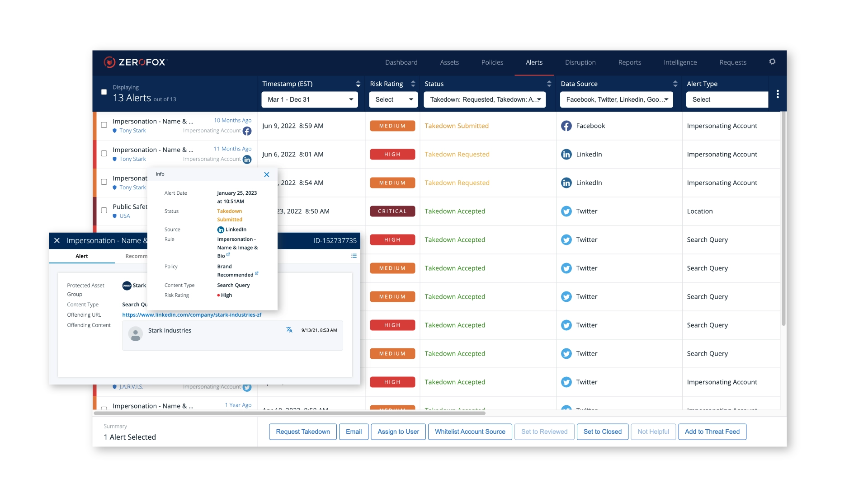Click the translate icon on Stark Industries entry
This screenshot has width=868, height=488.
[288, 330]
